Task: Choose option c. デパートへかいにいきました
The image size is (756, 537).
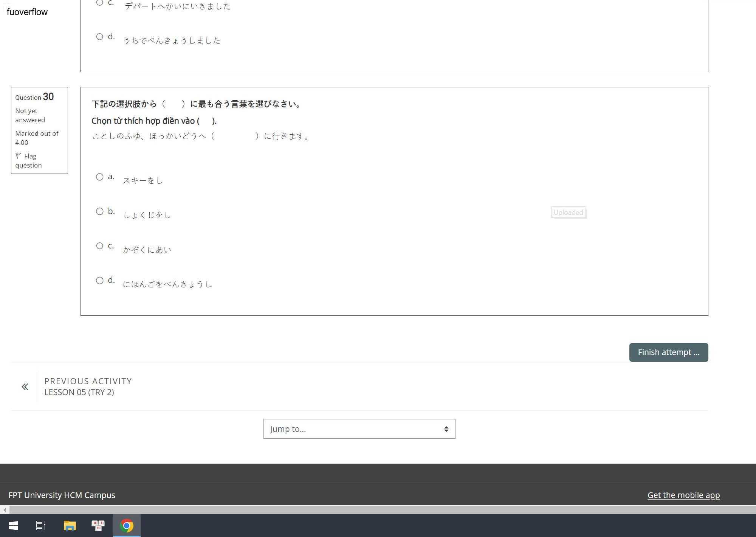Action: point(99,3)
